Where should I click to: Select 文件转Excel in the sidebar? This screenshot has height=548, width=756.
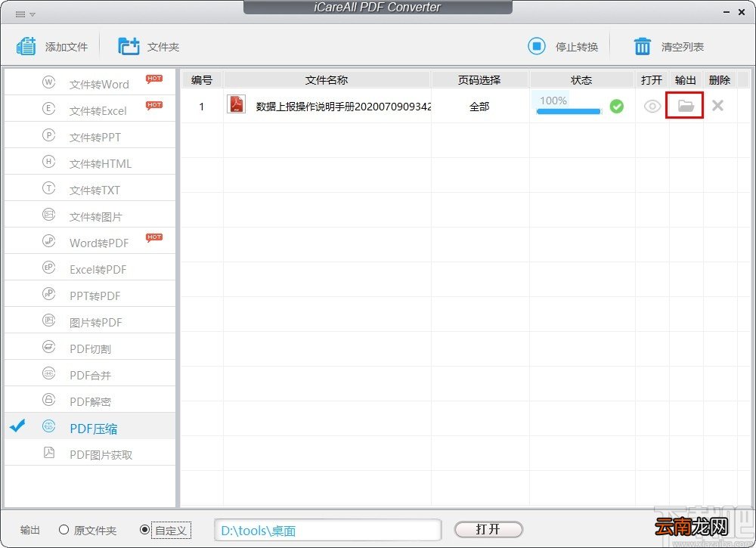pos(90,109)
